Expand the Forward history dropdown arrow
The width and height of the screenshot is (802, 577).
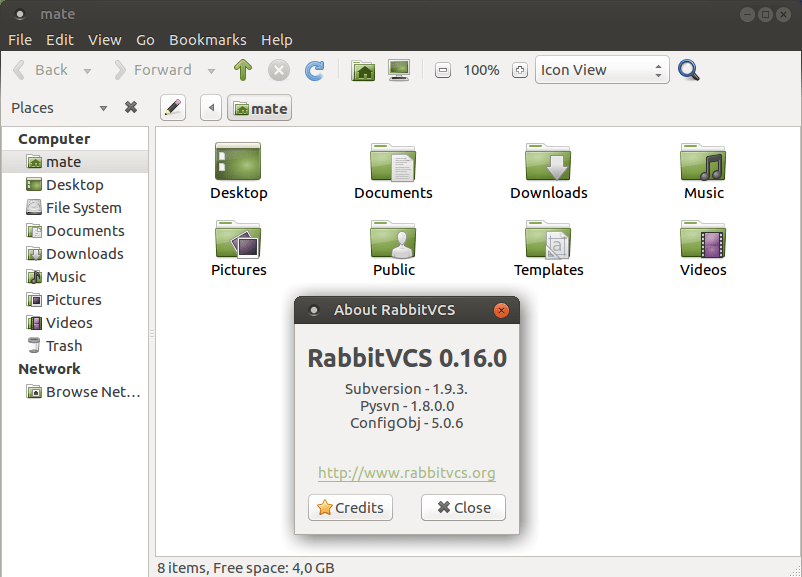tap(211, 71)
